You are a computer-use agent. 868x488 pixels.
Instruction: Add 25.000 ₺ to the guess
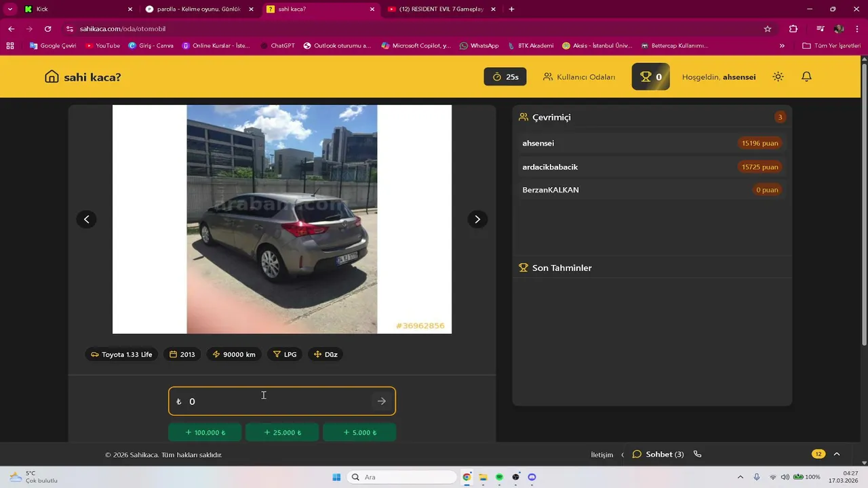coord(282,432)
